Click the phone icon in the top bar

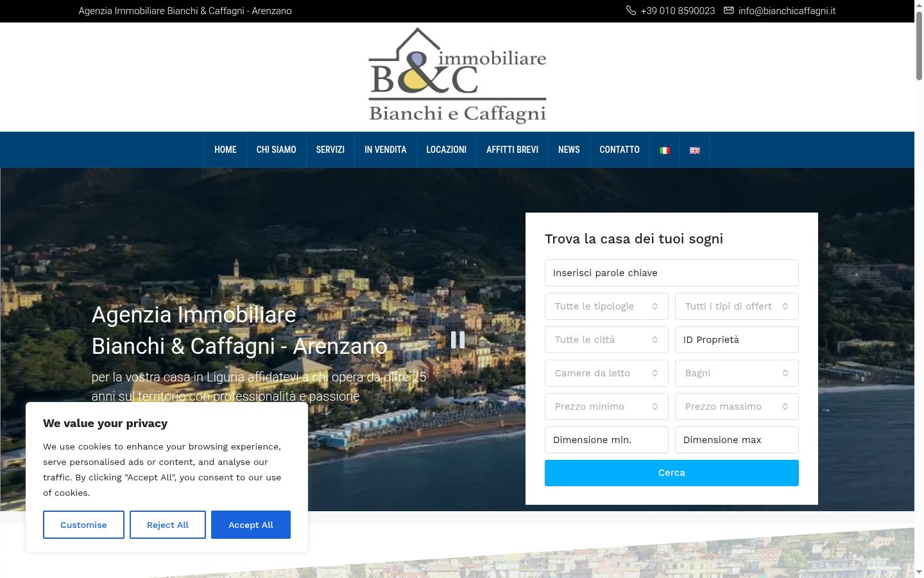click(631, 10)
